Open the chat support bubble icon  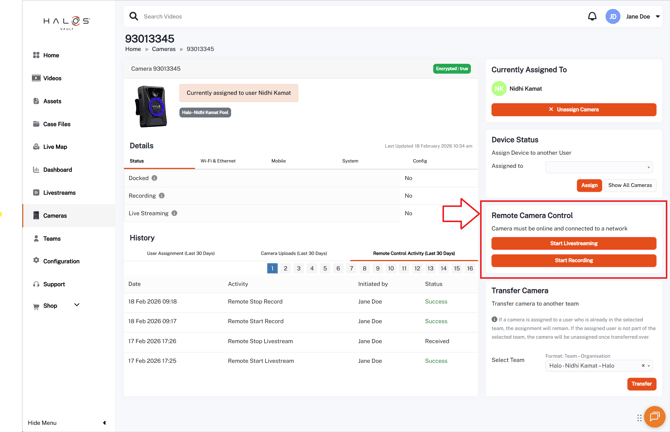click(654, 416)
